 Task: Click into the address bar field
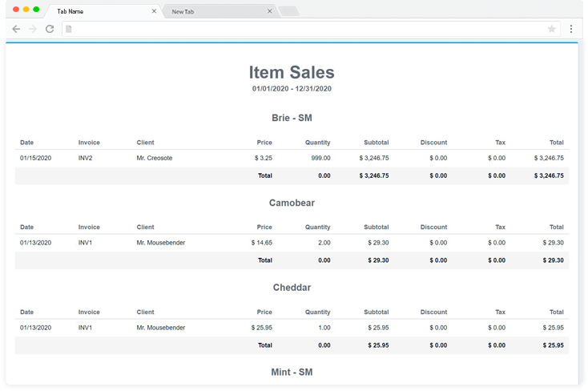(x=304, y=29)
